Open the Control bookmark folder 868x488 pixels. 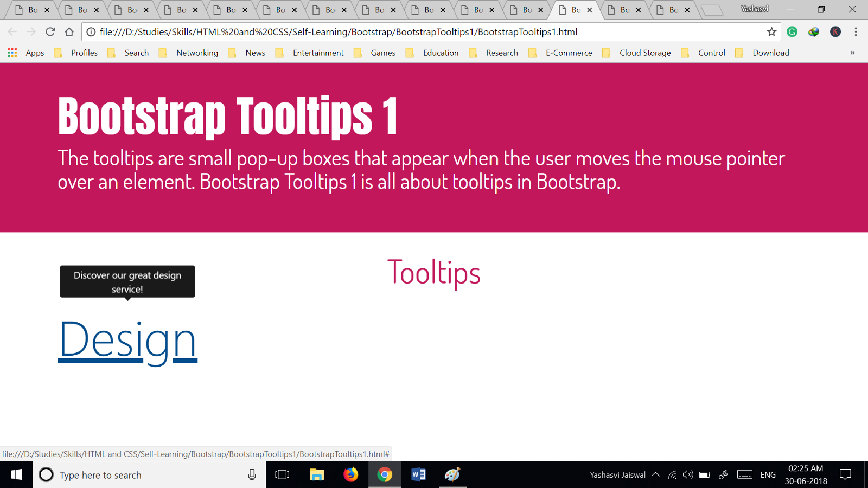click(x=703, y=53)
